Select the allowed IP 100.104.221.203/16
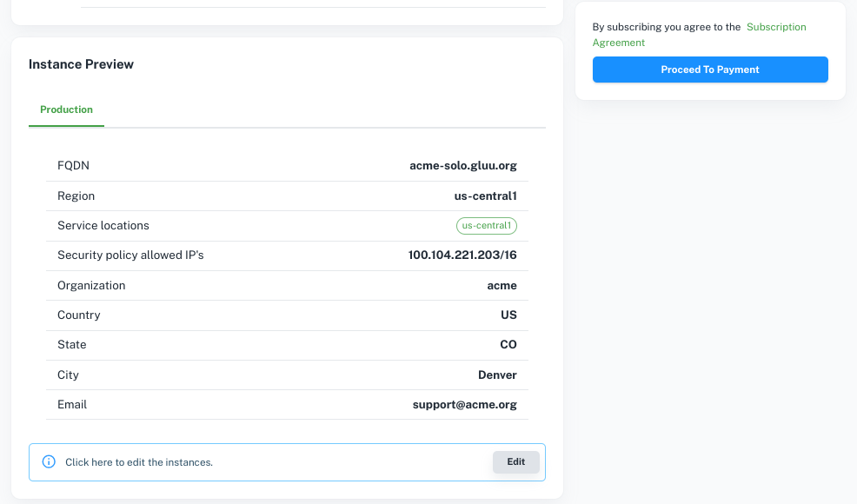This screenshot has height=504, width=857. [x=462, y=255]
